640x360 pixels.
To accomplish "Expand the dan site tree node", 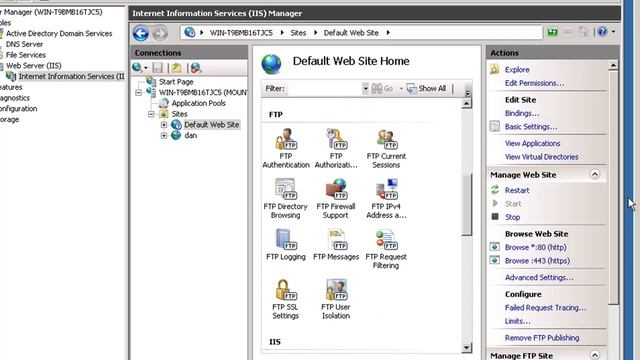I will point(164,136).
